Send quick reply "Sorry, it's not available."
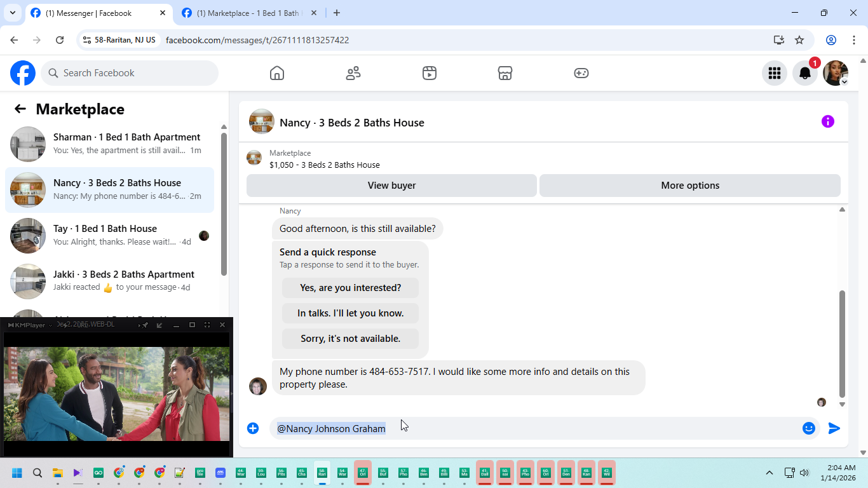 coord(350,339)
